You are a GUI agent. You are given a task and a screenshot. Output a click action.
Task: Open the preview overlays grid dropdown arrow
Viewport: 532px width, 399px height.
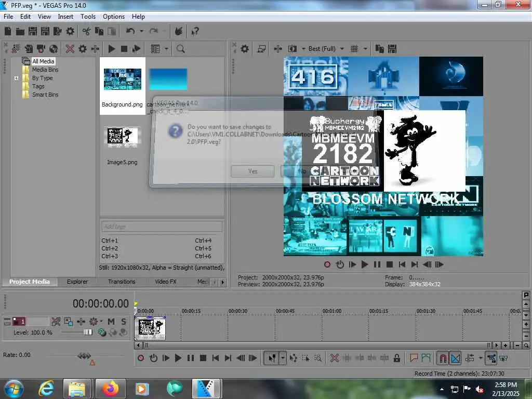(365, 49)
